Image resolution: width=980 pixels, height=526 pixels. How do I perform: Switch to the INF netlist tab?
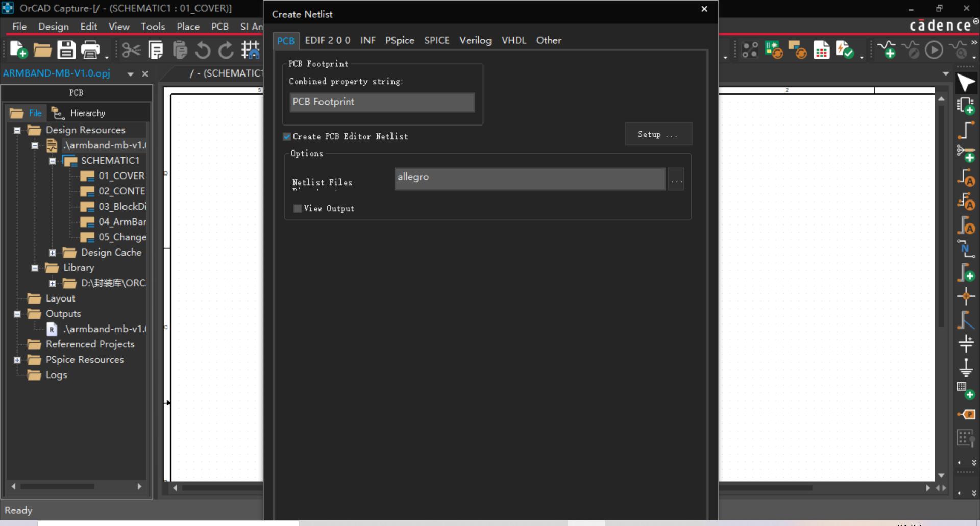(x=367, y=40)
